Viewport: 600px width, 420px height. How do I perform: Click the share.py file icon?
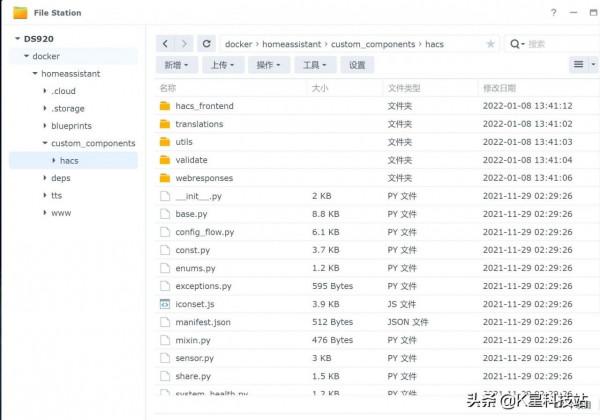165,376
